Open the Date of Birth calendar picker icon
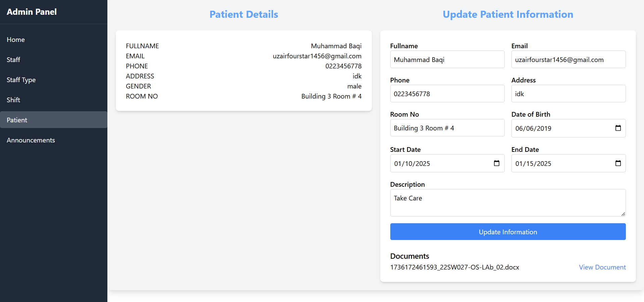The width and height of the screenshot is (644, 302). point(618,128)
